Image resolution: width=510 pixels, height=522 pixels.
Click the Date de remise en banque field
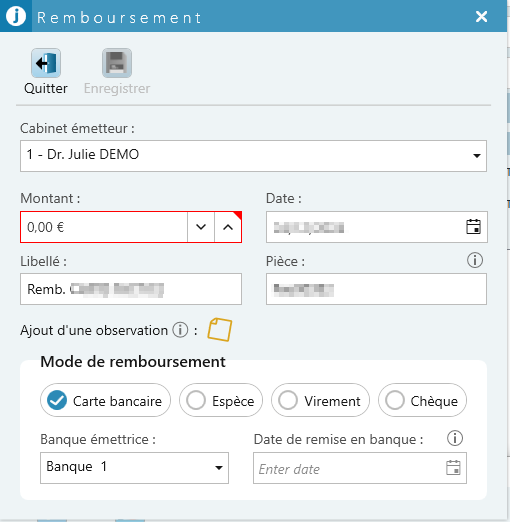click(x=360, y=468)
